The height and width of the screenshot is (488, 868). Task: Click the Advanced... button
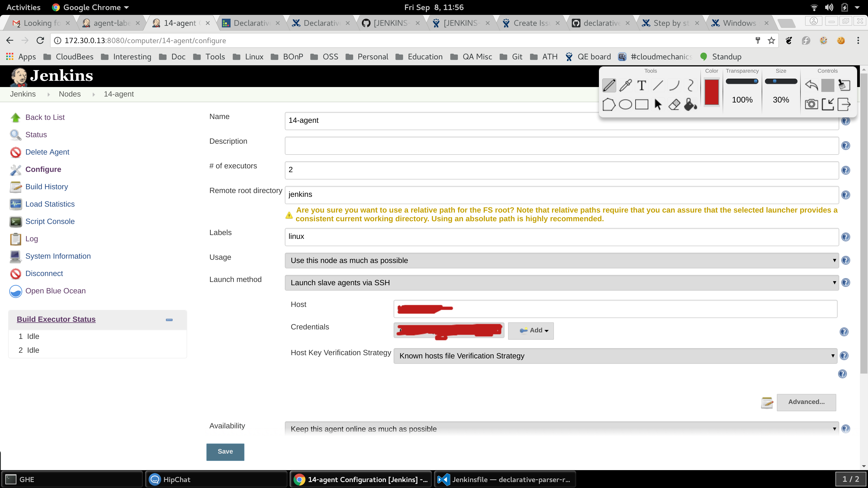click(x=806, y=402)
